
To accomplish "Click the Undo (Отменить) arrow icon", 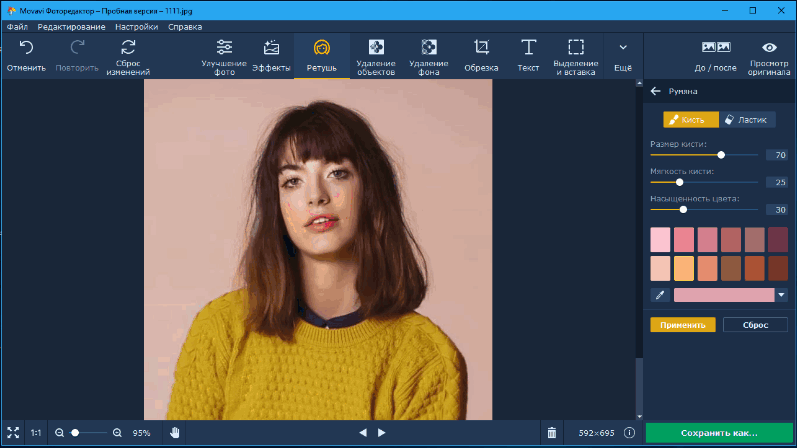I will click(25, 47).
